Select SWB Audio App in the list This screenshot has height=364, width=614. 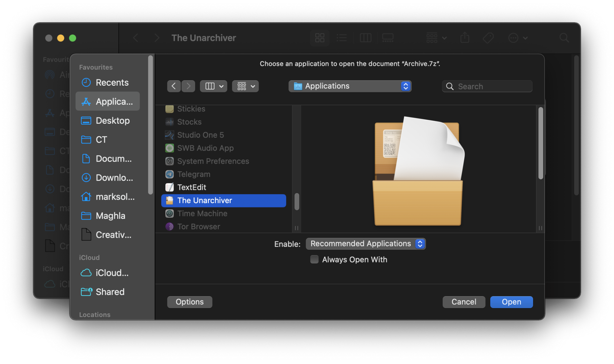click(x=224, y=148)
